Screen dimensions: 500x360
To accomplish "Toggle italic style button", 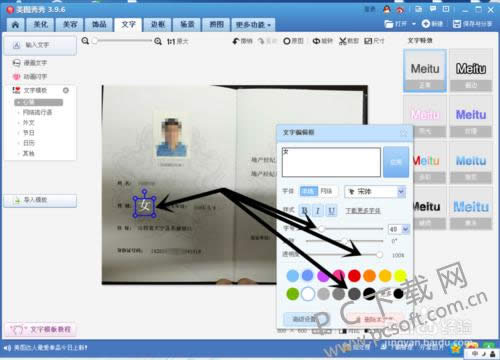I will coord(318,211).
